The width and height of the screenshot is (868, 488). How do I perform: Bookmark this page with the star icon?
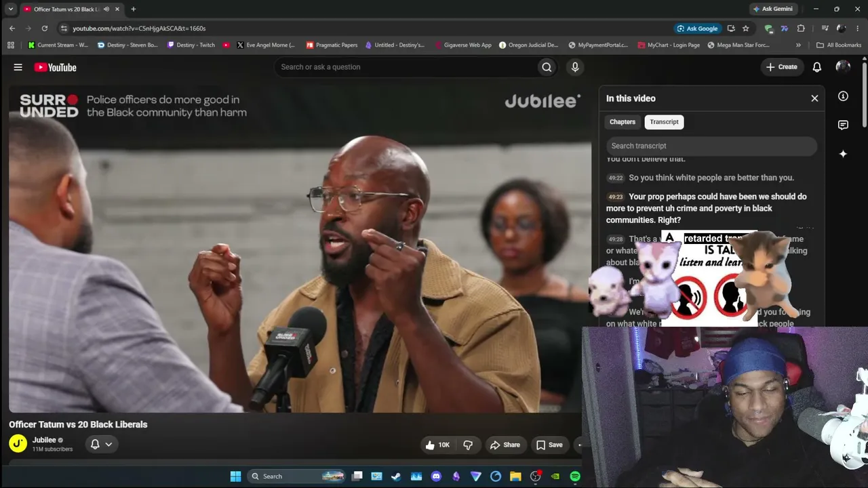coord(746,28)
